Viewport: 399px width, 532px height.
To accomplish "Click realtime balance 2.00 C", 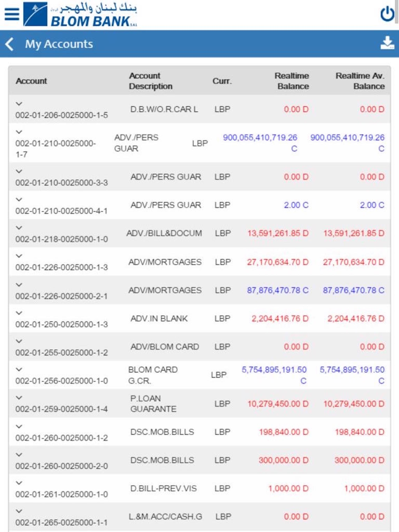I will click(x=296, y=205).
